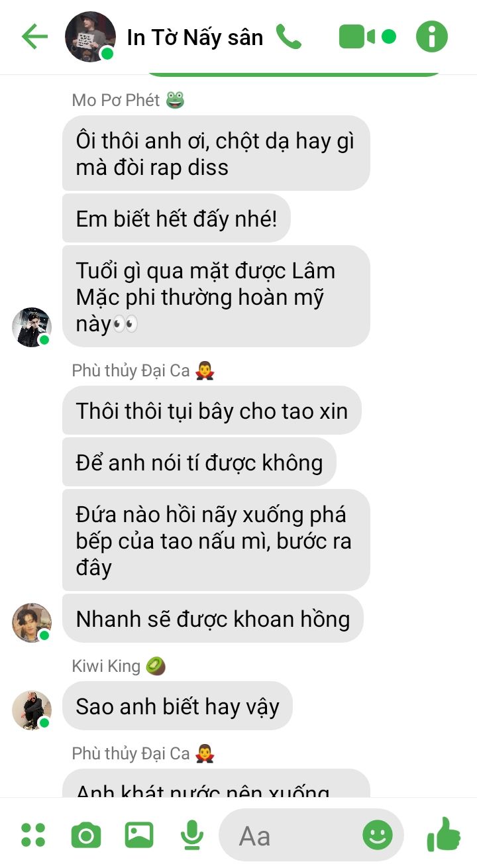Open the emoji picker smiley face
Image resolution: width=477 pixels, height=868 pixels.
[x=378, y=835]
